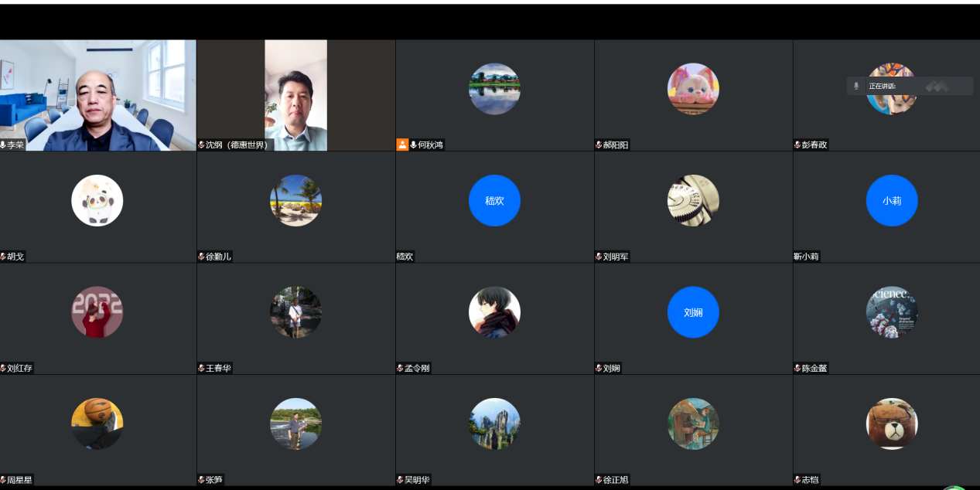980x490 pixels.
Task: Click the panda avatar of 胡戈
Action: tap(97, 200)
